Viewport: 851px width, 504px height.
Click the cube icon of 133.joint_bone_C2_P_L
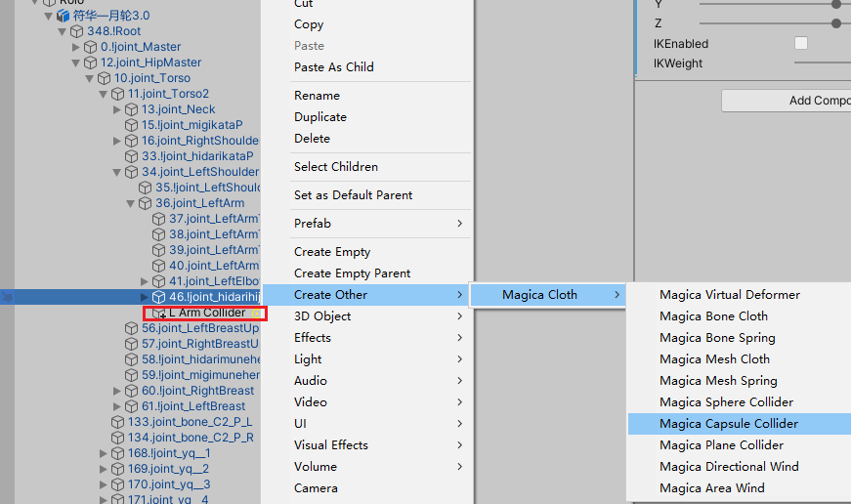click(x=118, y=422)
